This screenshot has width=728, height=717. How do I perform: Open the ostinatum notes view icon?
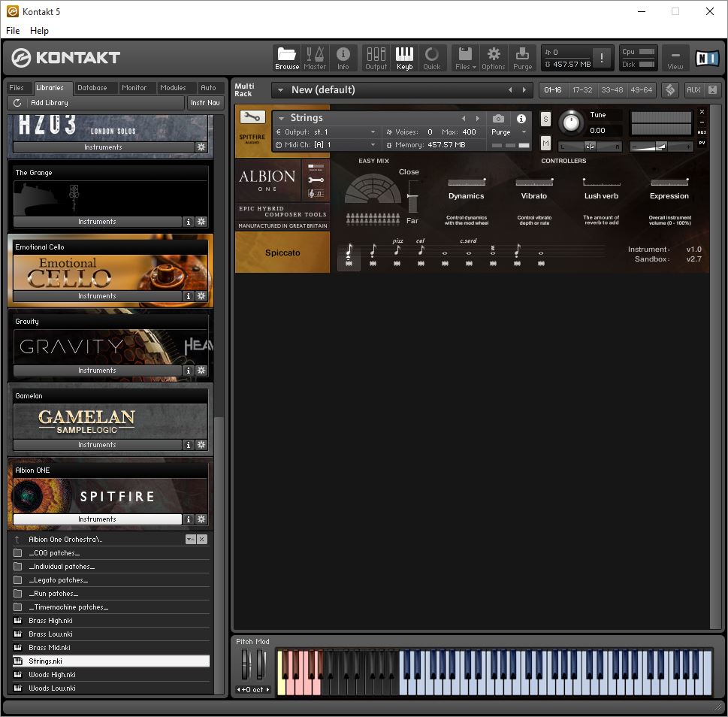tap(316, 192)
